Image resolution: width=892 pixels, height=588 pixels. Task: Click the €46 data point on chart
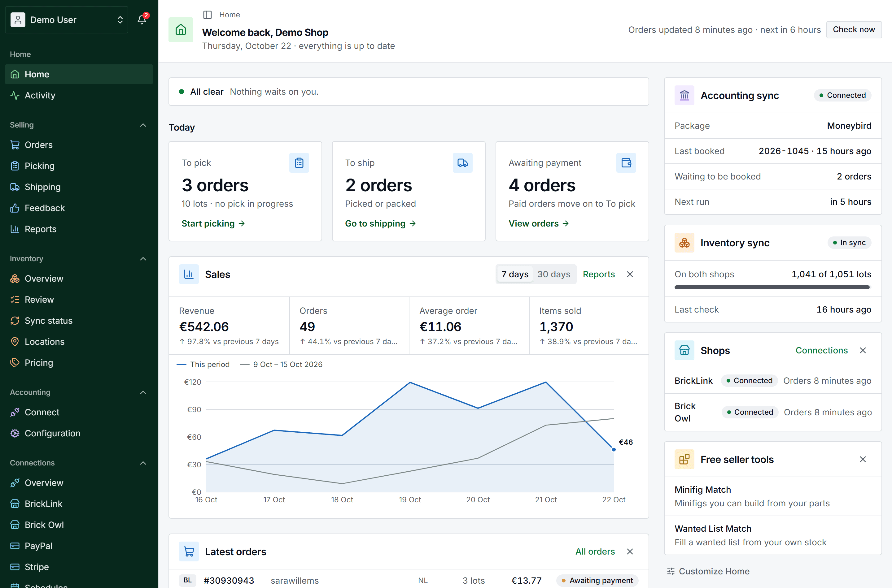[x=614, y=449]
